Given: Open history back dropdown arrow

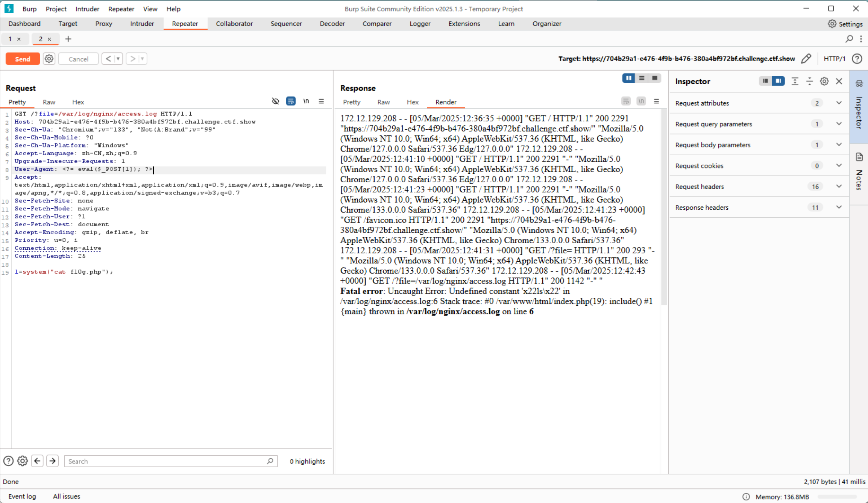Looking at the screenshot, I should [118, 59].
